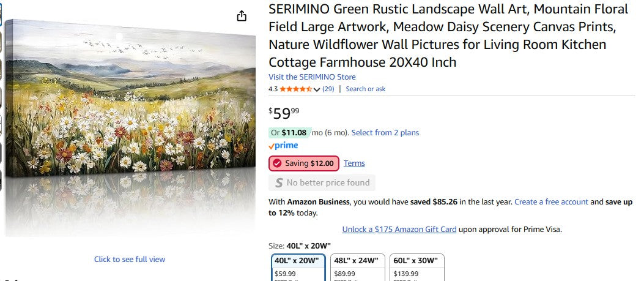Click Create a free account link
Image resolution: width=644 pixels, height=281 pixels.
coord(551,201)
